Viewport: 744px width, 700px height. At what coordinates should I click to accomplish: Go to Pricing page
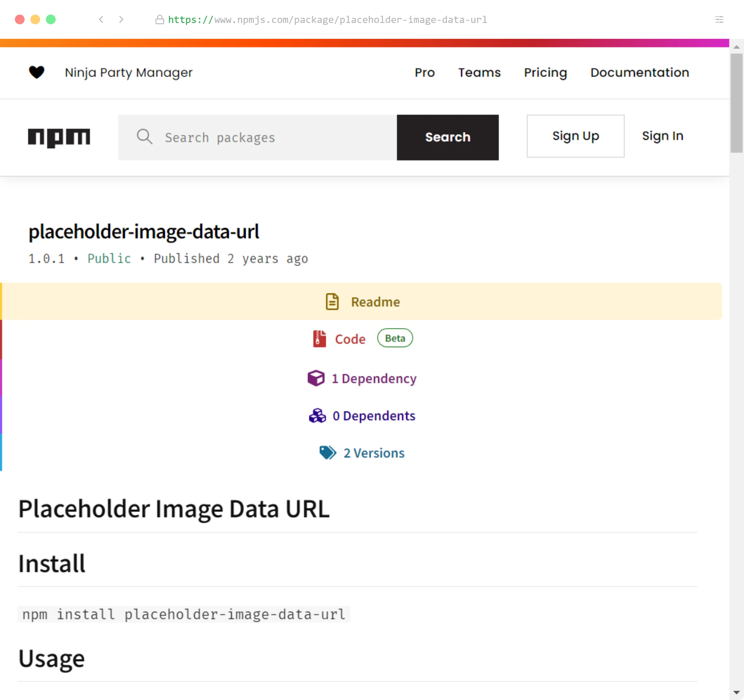545,72
